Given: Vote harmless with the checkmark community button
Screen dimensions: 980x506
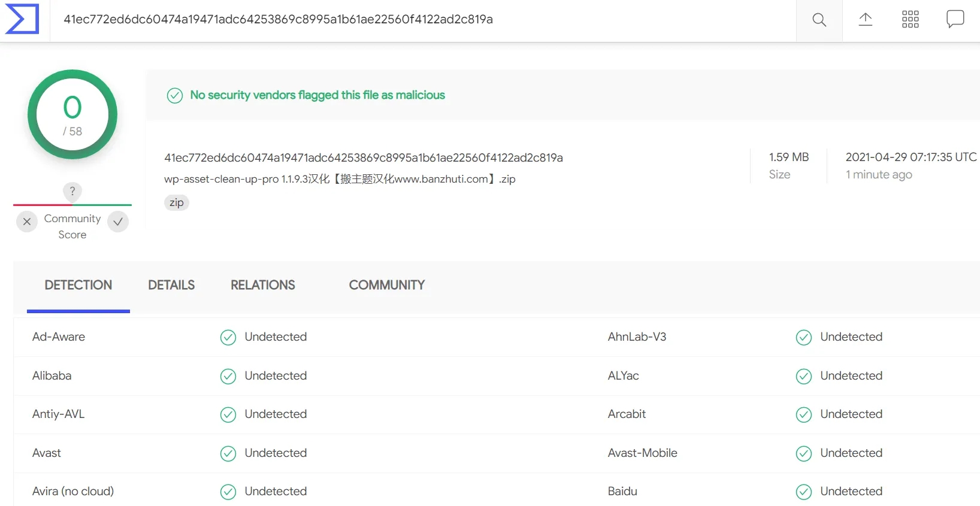Looking at the screenshot, I should (x=118, y=222).
